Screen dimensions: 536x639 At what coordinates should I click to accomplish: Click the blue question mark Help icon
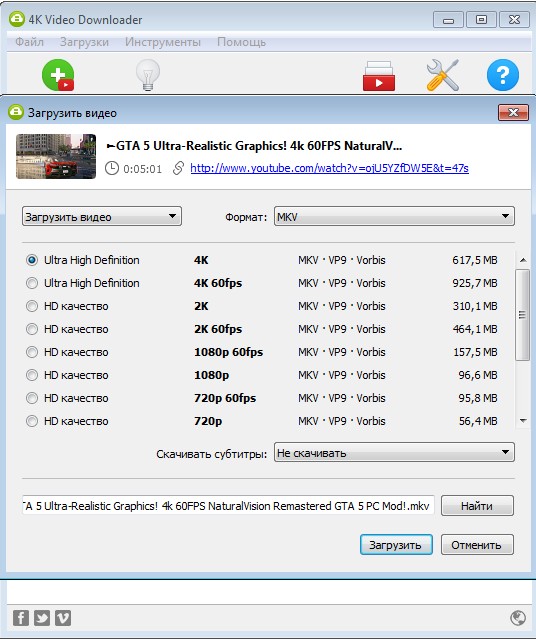click(x=503, y=75)
